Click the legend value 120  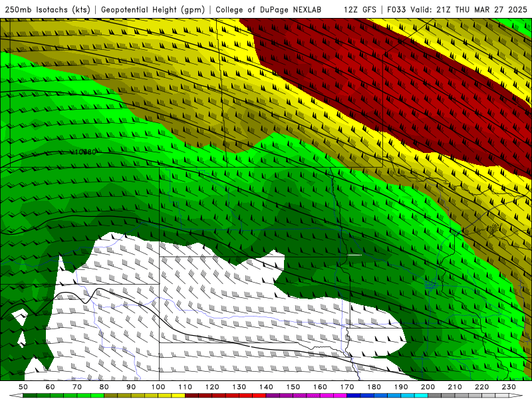coord(212,387)
